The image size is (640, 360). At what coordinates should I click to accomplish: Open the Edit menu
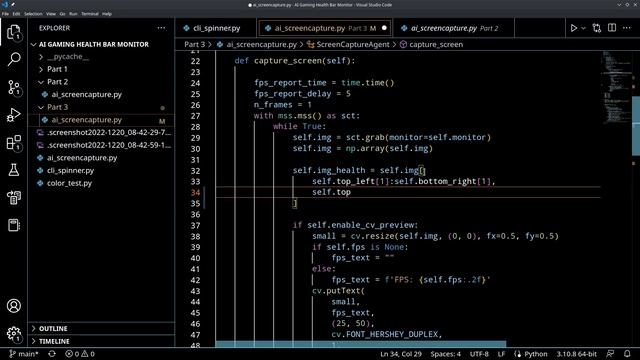coord(16,13)
